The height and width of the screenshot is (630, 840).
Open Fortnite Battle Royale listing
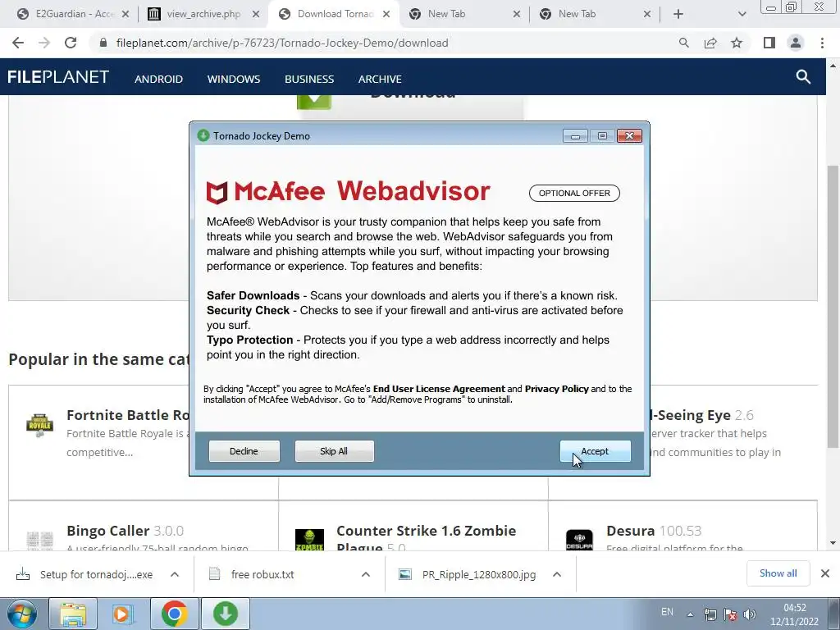coord(127,415)
